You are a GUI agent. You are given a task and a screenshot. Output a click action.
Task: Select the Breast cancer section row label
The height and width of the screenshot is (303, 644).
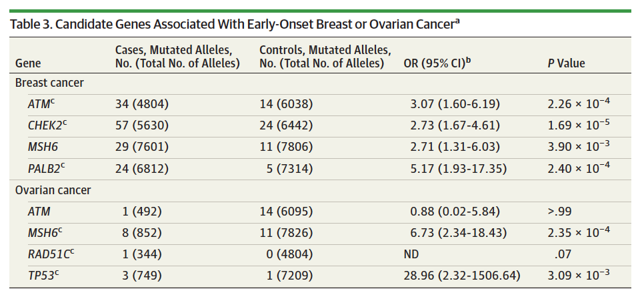point(49,83)
